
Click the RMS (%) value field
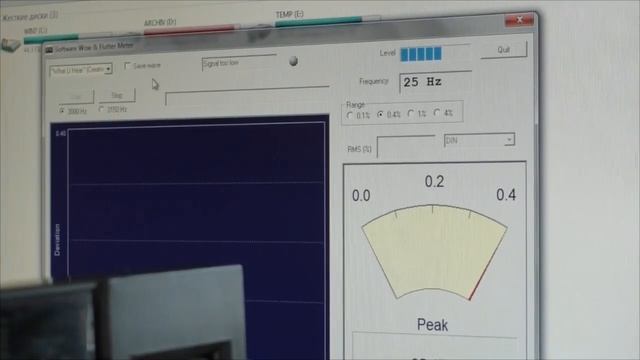(406, 146)
